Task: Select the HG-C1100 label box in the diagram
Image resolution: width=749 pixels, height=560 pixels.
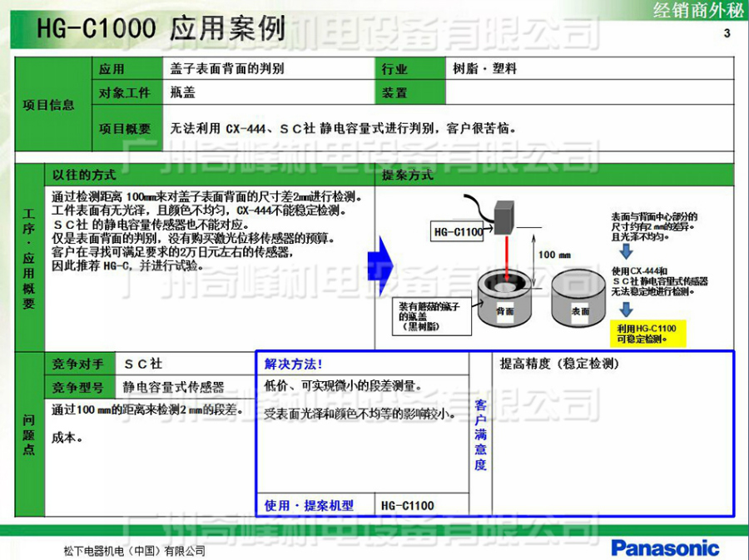Action: pos(458,232)
